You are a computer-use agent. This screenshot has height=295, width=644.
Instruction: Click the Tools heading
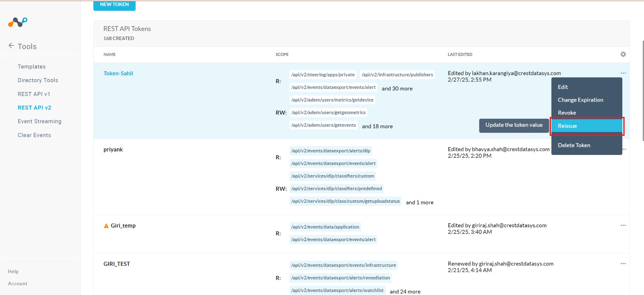27,47
